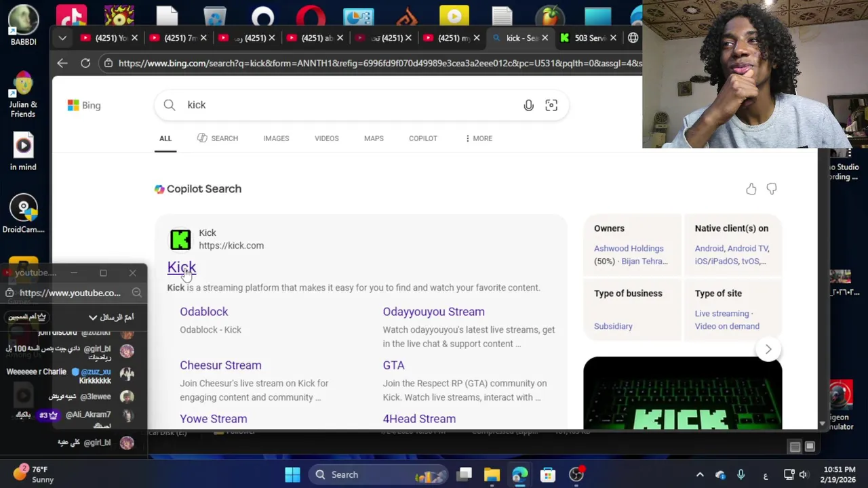868x488 pixels.
Task: Select the VIDEOS tab
Action: click(x=326, y=138)
